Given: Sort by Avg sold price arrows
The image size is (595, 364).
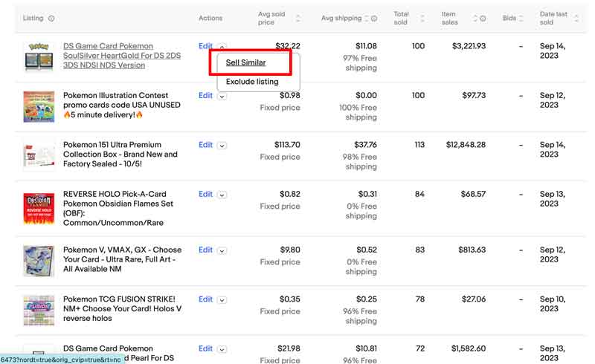Looking at the screenshot, I should [298, 18].
